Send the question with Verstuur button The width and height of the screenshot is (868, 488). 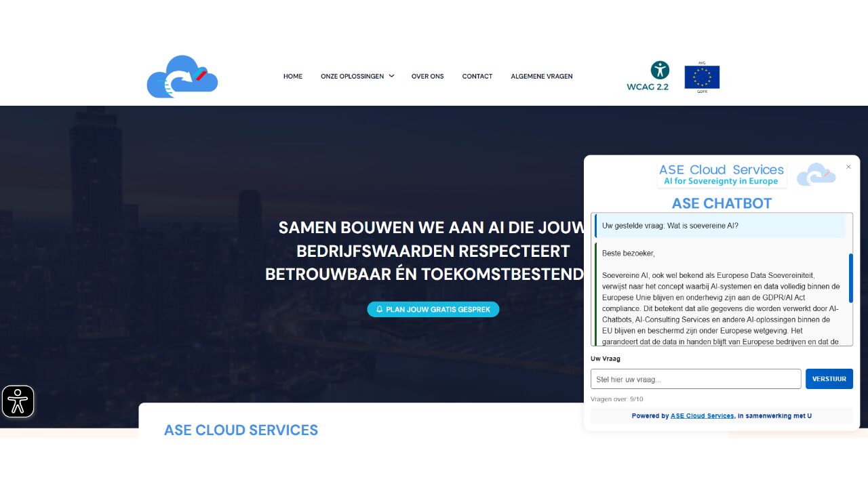coord(829,379)
